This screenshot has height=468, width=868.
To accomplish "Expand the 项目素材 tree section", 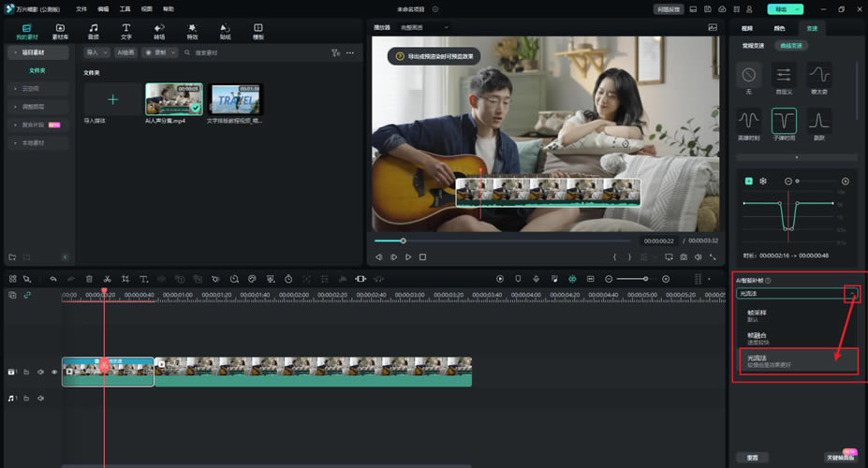I will coord(13,53).
